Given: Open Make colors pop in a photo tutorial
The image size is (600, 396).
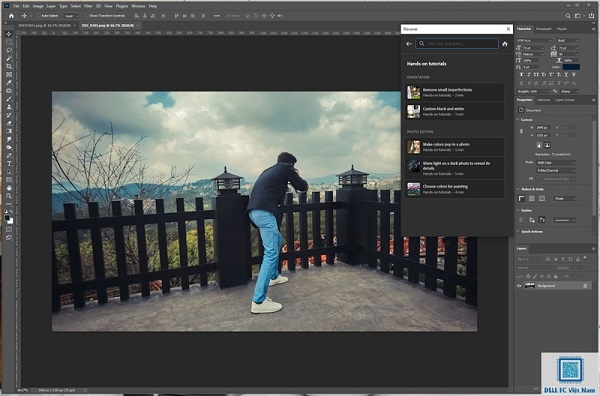Looking at the screenshot, I should click(455, 147).
